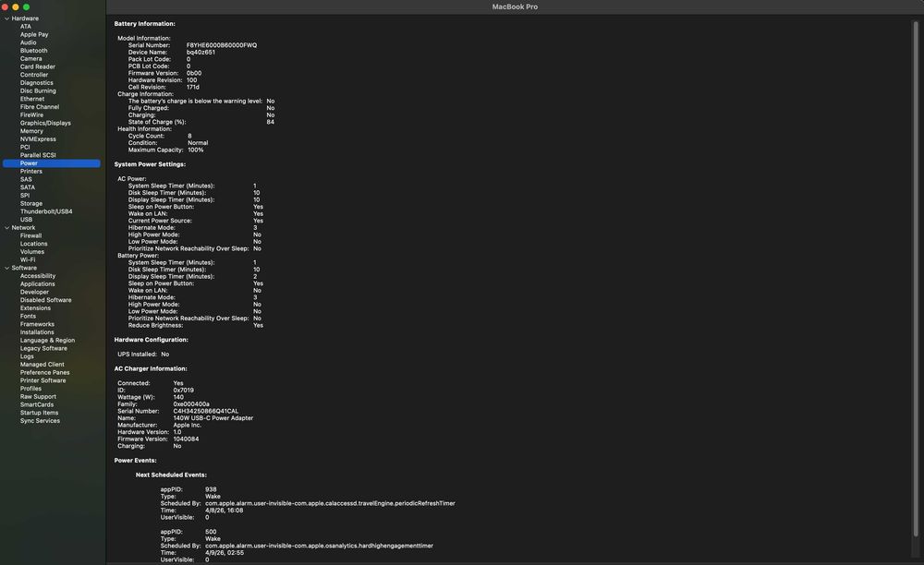Screen dimensions: 924x565
Task: Open Logs under Software
Action: coord(27,356)
